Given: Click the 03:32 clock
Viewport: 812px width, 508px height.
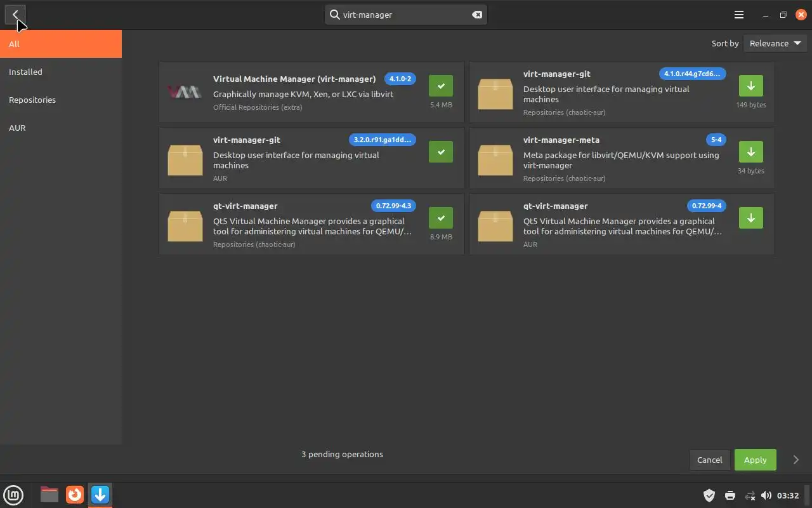Looking at the screenshot, I should click(x=788, y=495).
